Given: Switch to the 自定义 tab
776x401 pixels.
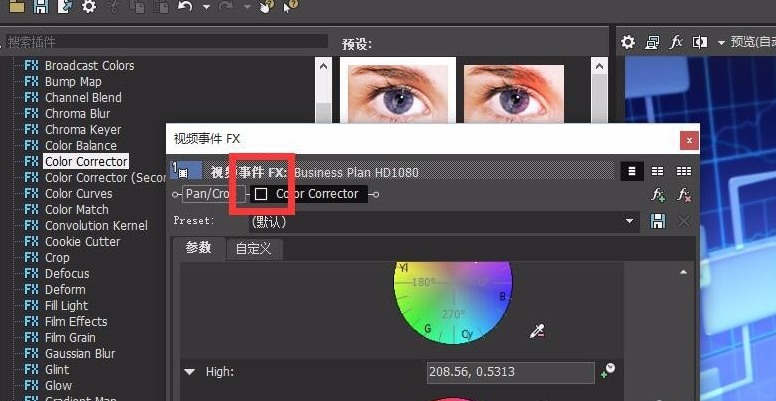Looking at the screenshot, I should pyautogui.click(x=254, y=249).
